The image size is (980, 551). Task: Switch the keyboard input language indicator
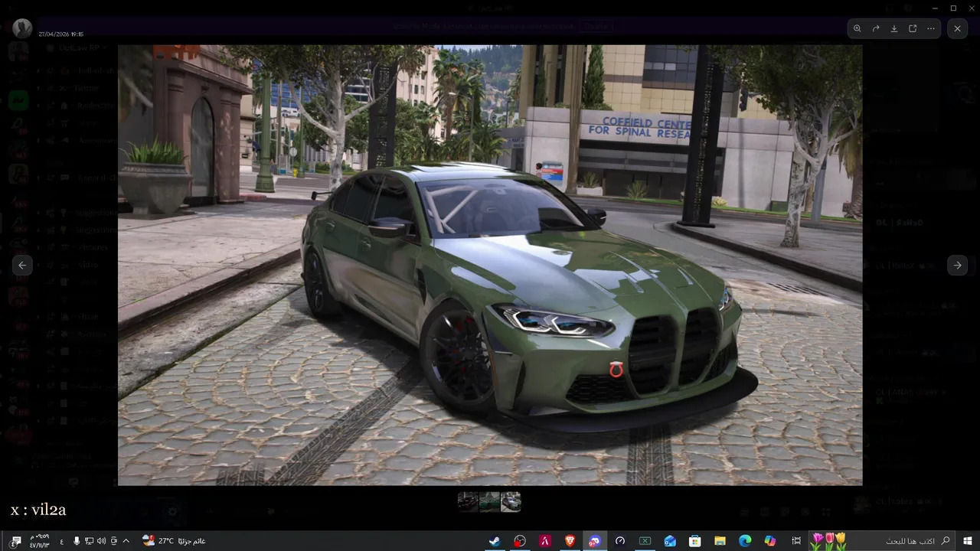coord(61,541)
